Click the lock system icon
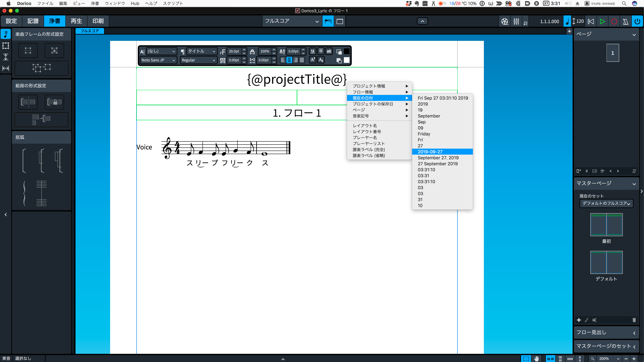Viewport: 644px width, 362px height. tap(54, 102)
